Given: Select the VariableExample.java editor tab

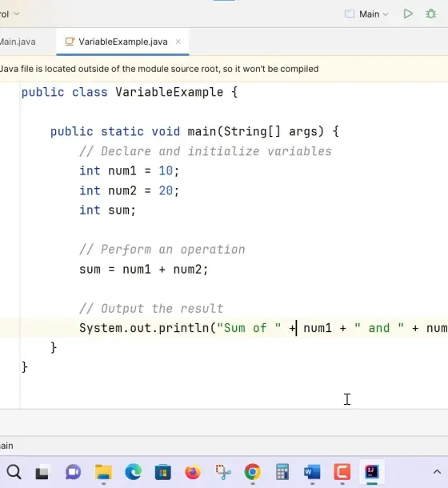Looking at the screenshot, I should click(122, 42).
